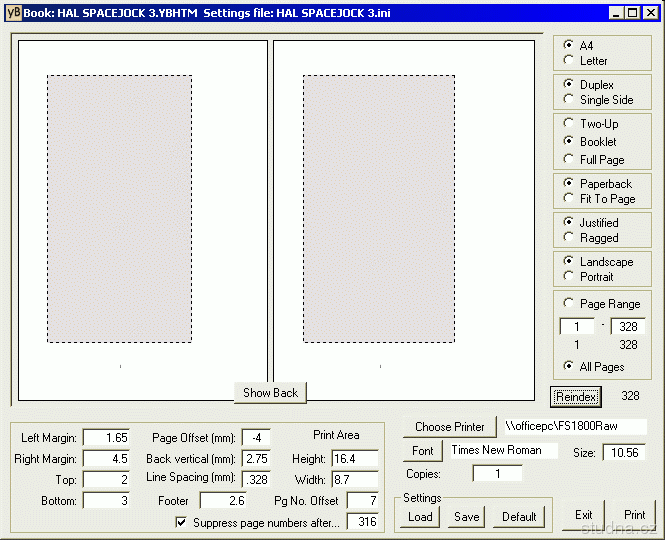Screen dimensions: 665x540
Task: Restore Default settings
Action: [x=519, y=517]
